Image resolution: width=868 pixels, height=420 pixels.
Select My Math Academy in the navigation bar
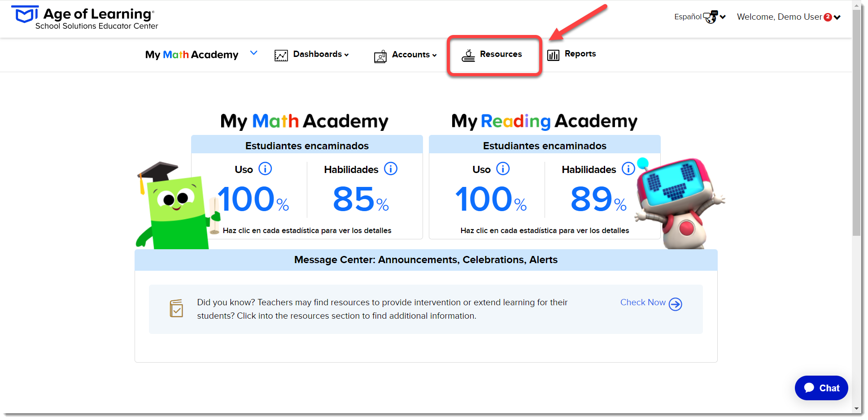pyautogui.click(x=192, y=55)
